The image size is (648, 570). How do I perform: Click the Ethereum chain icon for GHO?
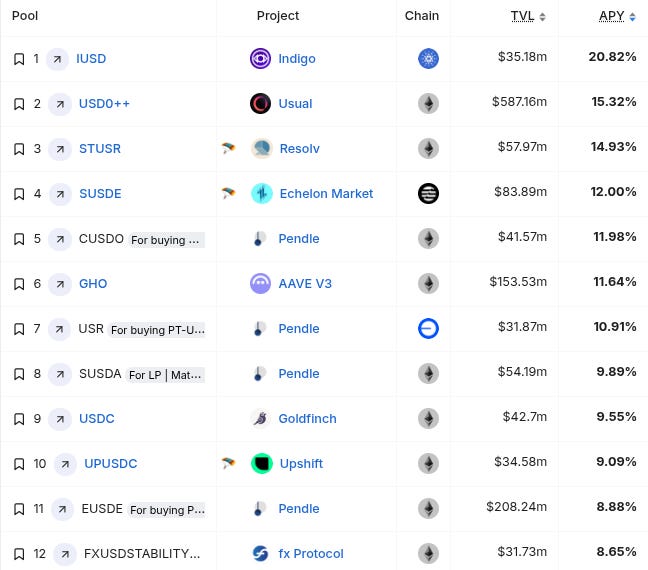coord(429,284)
